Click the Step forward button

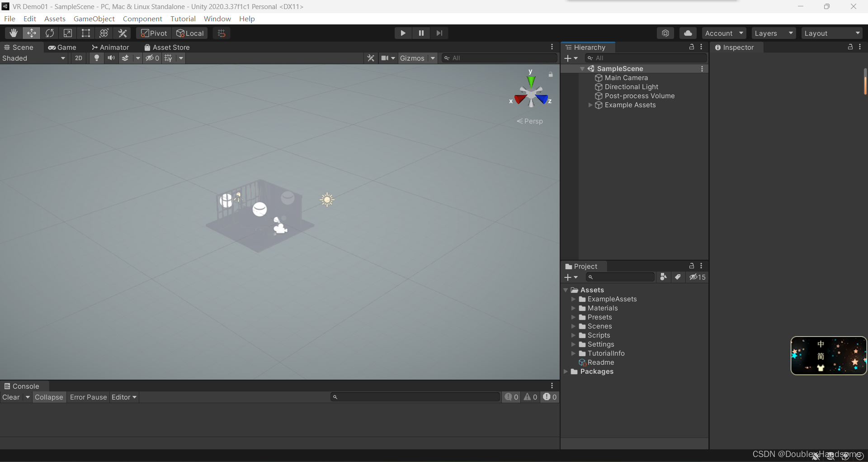point(439,33)
